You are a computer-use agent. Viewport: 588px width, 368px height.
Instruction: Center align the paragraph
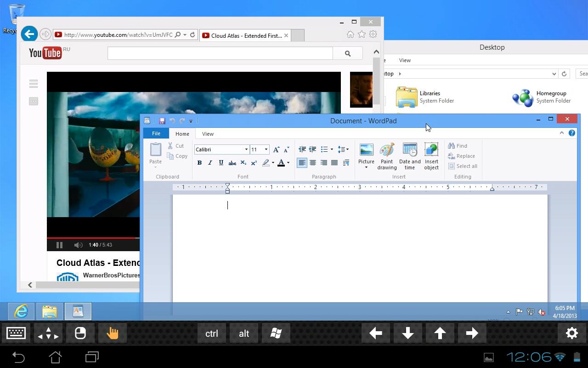click(313, 163)
